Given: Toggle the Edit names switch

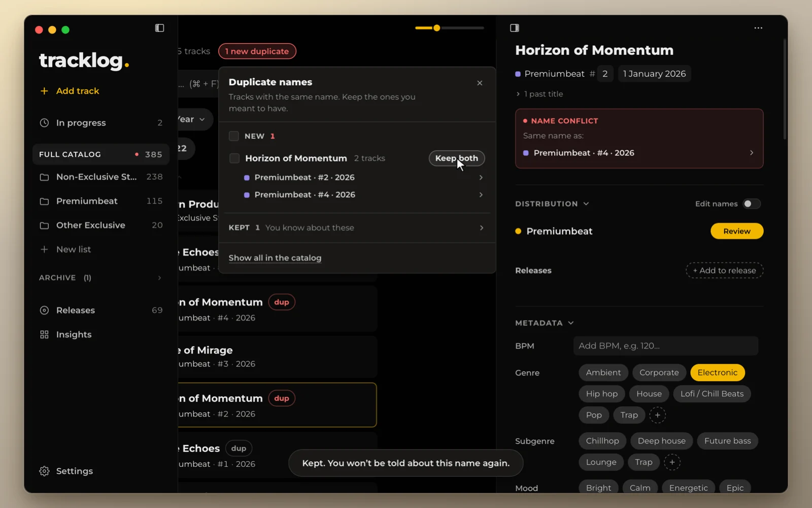Looking at the screenshot, I should tap(752, 204).
